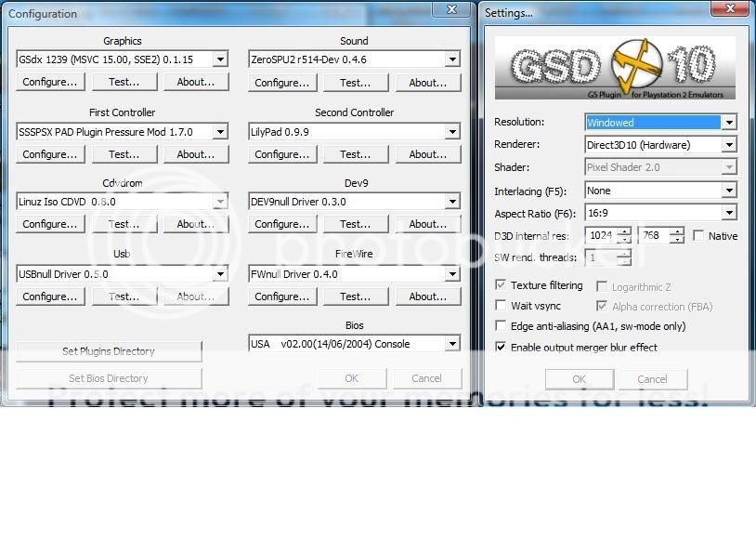Confirm the Settings dialog with OK
This screenshot has height=540, width=756.
tap(580, 379)
